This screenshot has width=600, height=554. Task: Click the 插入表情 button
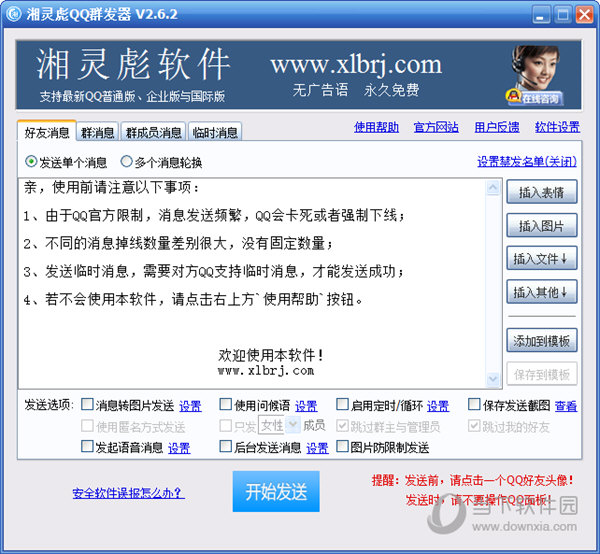[542, 192]
